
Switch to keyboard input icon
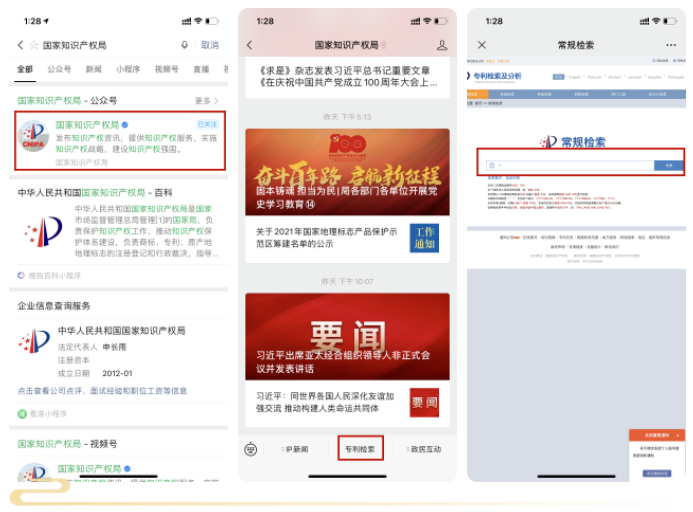click(x=251, y=449)
